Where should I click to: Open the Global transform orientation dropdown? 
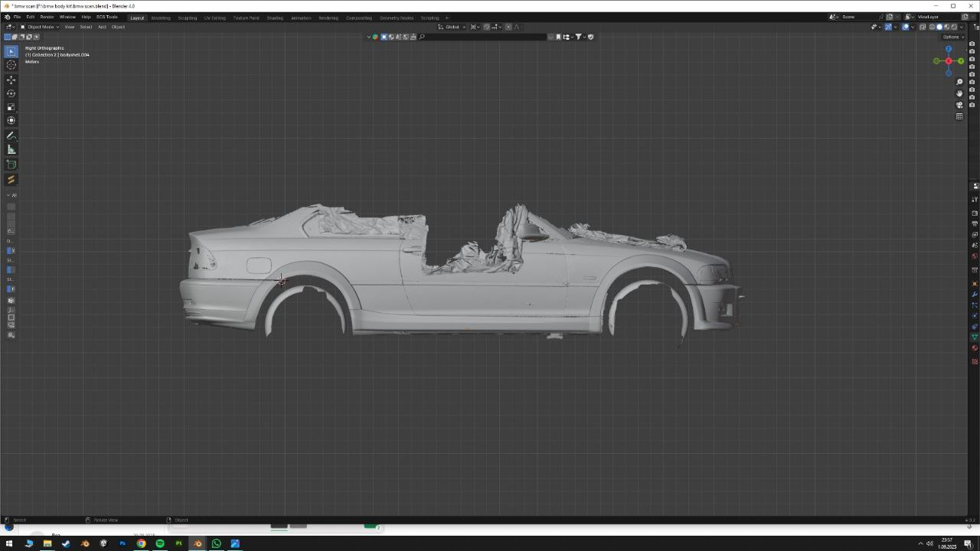click(452, 27)
